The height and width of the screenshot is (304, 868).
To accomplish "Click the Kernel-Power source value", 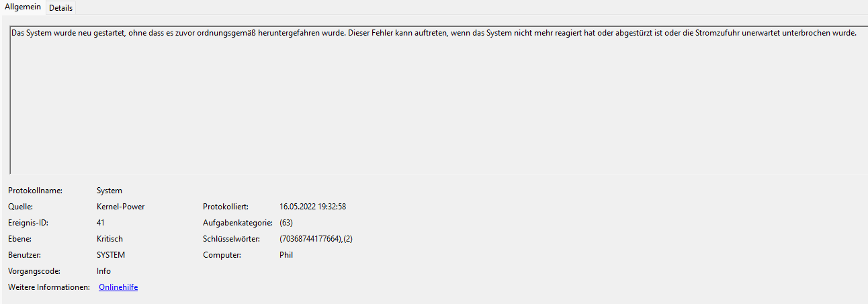I will pyautogui.click(x=121, y=207).
